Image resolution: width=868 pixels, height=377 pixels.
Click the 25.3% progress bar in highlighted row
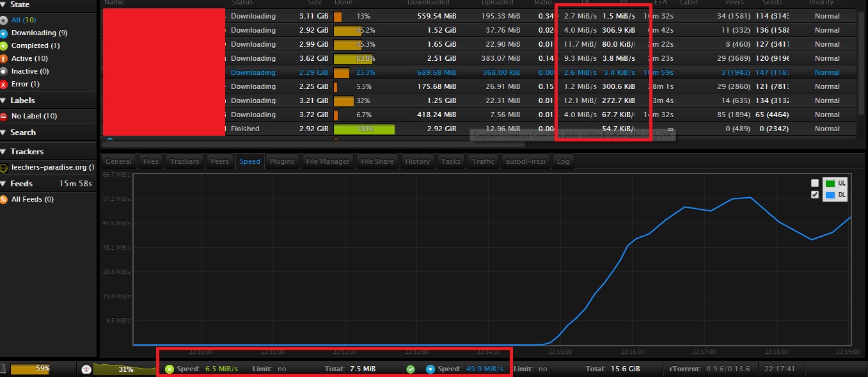pos(342,72)
